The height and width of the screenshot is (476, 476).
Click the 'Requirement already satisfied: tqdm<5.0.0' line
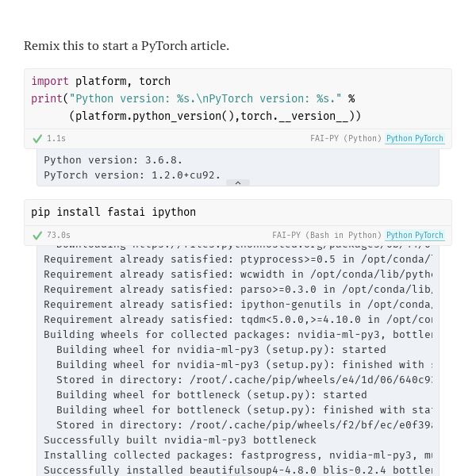click(238, 320)
